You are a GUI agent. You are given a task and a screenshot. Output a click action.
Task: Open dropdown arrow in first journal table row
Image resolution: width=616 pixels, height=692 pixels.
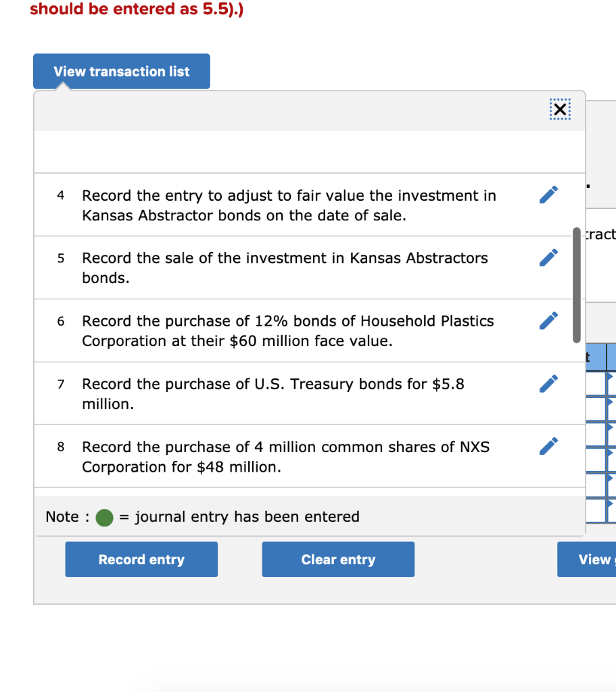click(611, 375)
